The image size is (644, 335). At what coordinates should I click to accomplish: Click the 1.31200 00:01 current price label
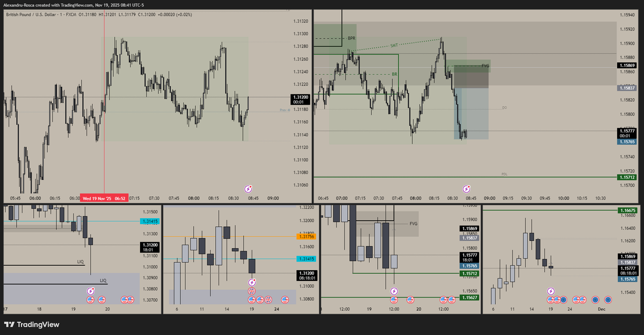pos(300,99)
